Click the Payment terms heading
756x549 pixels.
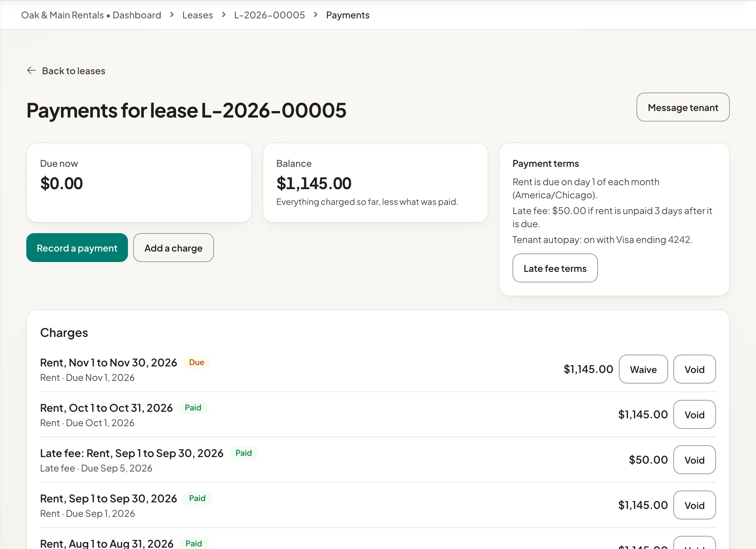click(545, 164)
